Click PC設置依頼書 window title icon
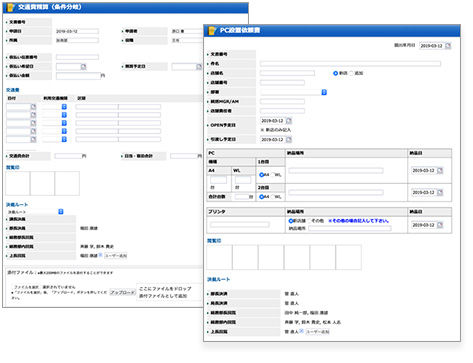473x363 pixels. tap(212, 31)
